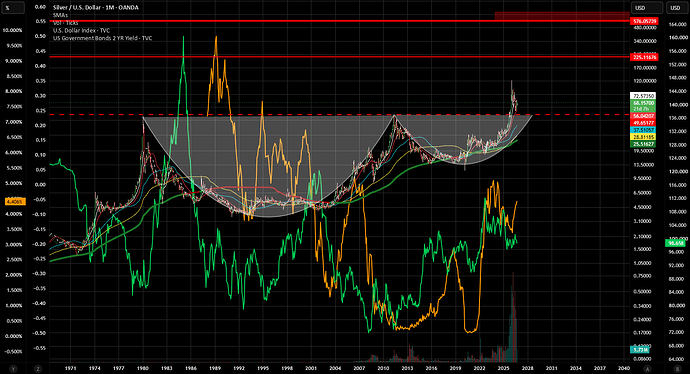The height and width of the screenshot is (374, 690).
Task: Click the 1971 label on time axis
Action: coord(70,368)
